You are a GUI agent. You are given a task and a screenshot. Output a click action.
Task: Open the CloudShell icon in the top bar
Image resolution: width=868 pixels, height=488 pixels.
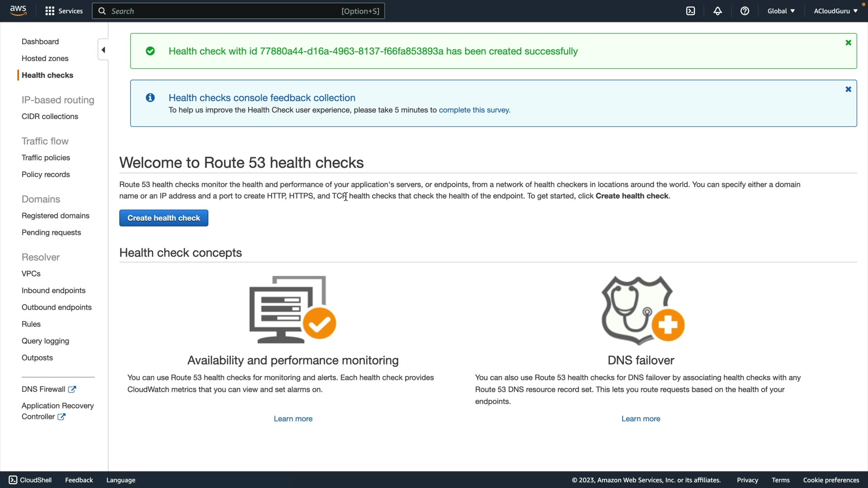[690, 11]
